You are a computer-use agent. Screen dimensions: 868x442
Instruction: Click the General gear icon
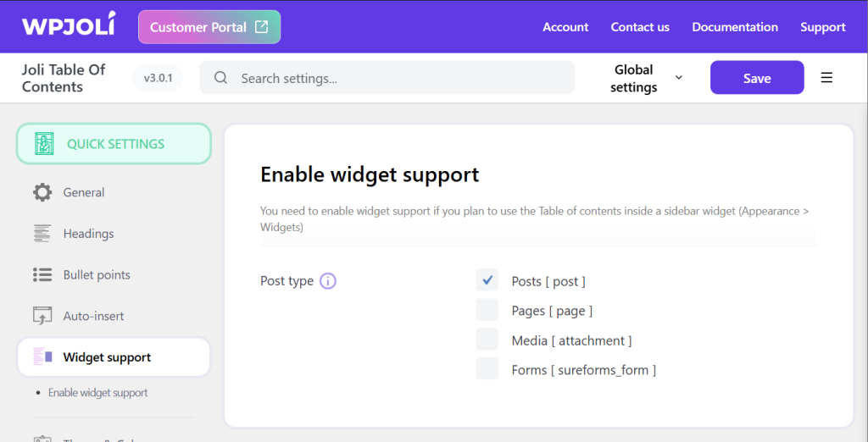pos(42,192)
